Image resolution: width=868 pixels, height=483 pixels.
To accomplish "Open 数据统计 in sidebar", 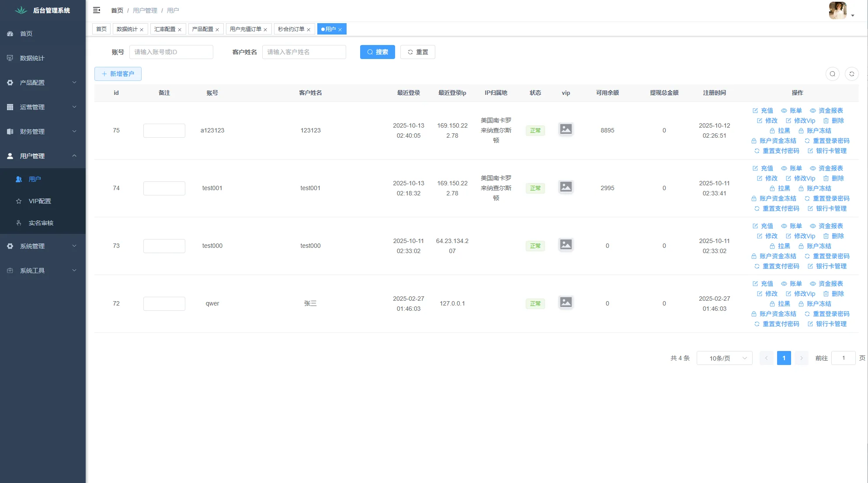I will 32,58.
